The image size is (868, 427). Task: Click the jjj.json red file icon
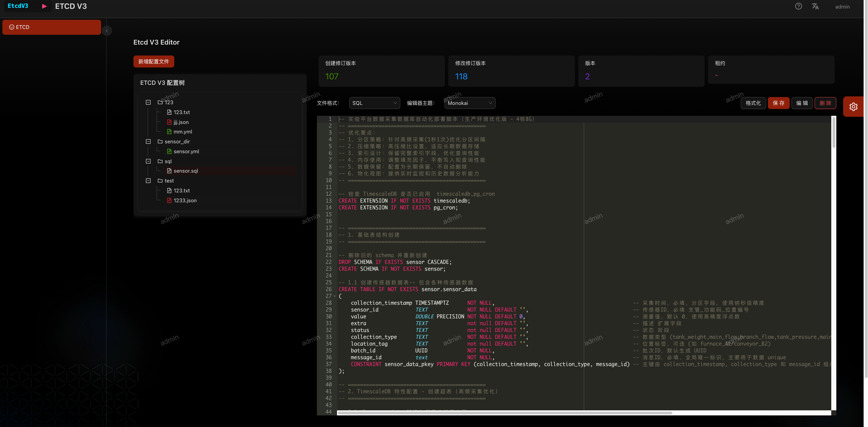[169, 122]
